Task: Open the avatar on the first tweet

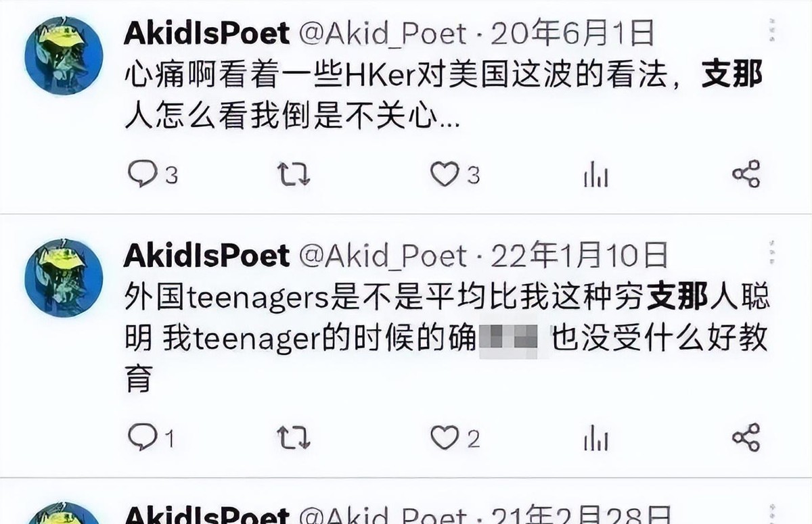Action: coord(64,55)
